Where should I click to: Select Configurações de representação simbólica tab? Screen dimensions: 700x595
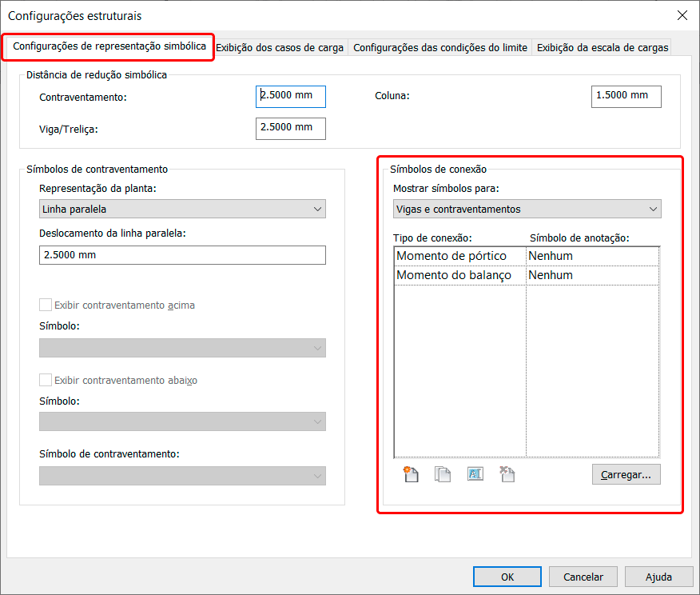pyautogui.click(x=107, y=47)
